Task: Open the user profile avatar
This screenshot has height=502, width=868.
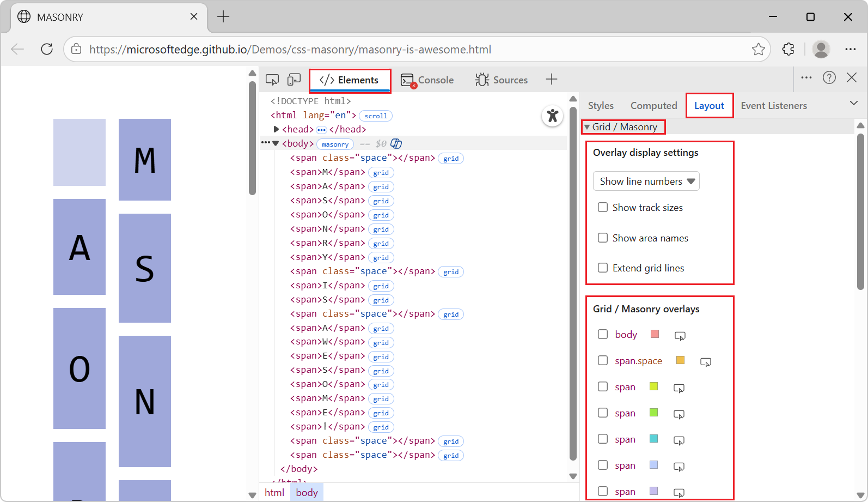Action: tap(821, 49)
